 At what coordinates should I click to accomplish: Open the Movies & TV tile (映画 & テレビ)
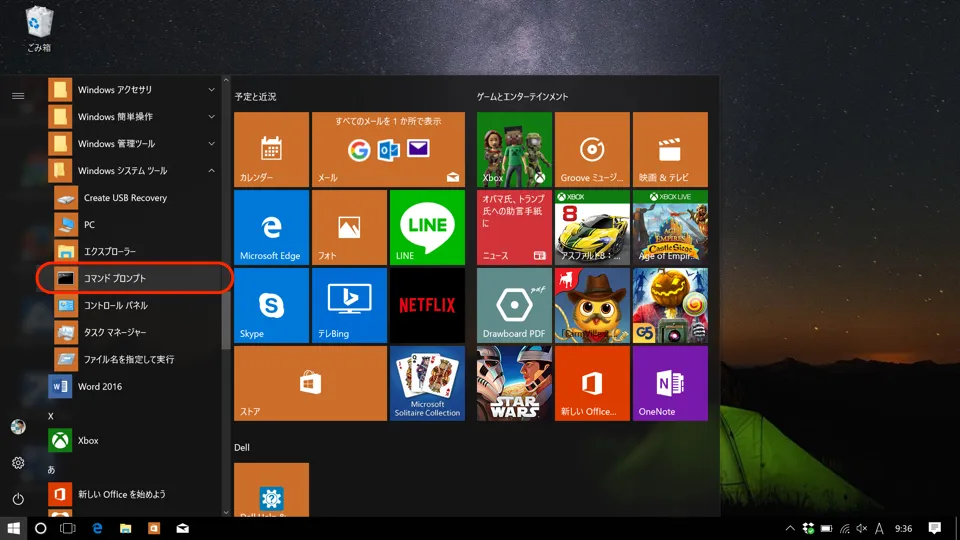(670, 149)
